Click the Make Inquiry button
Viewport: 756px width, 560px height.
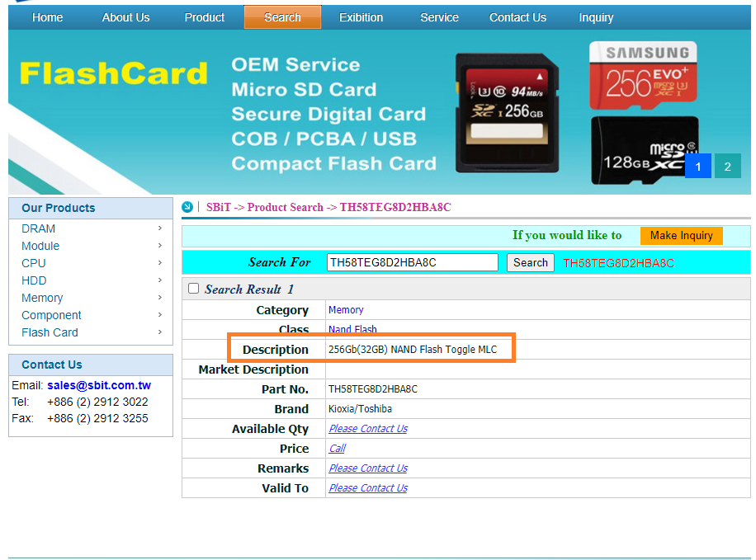pyautogui.click(x=681, y=236)
